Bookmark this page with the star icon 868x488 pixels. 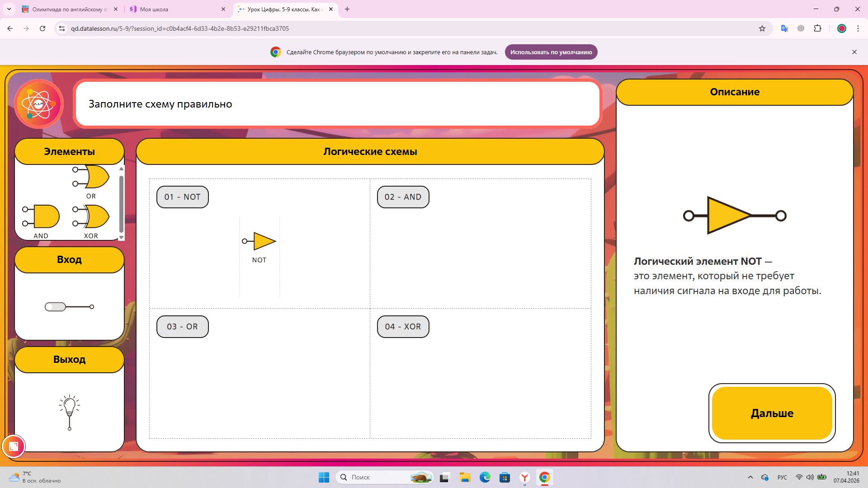click(x=762, y=28)
